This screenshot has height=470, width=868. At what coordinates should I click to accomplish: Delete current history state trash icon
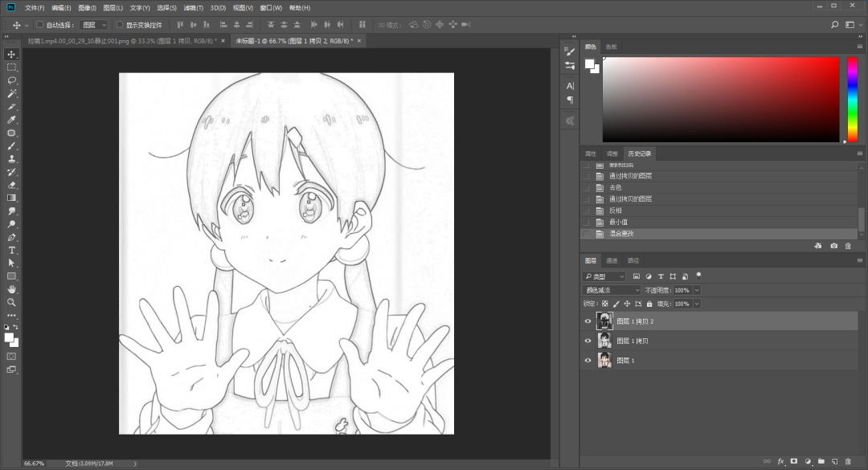coord(848,246)
